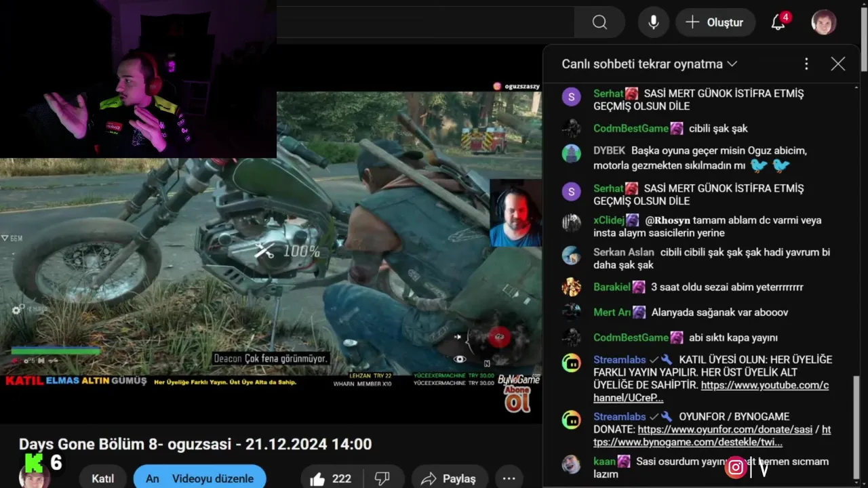Click DYBEK's profile avatar
The height and width of the screenshot is (488, 868).
coord(571,153)
